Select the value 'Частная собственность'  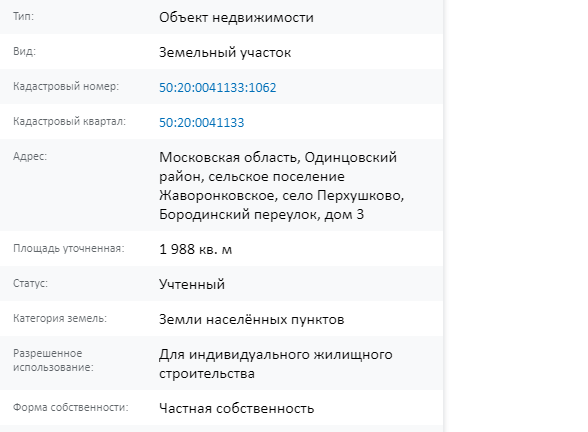[237, 408]
